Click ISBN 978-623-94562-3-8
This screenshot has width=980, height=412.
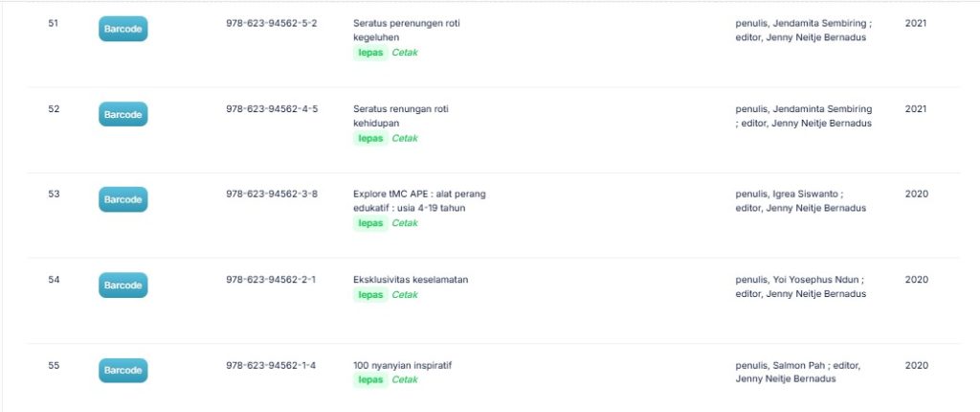[272, 194]
